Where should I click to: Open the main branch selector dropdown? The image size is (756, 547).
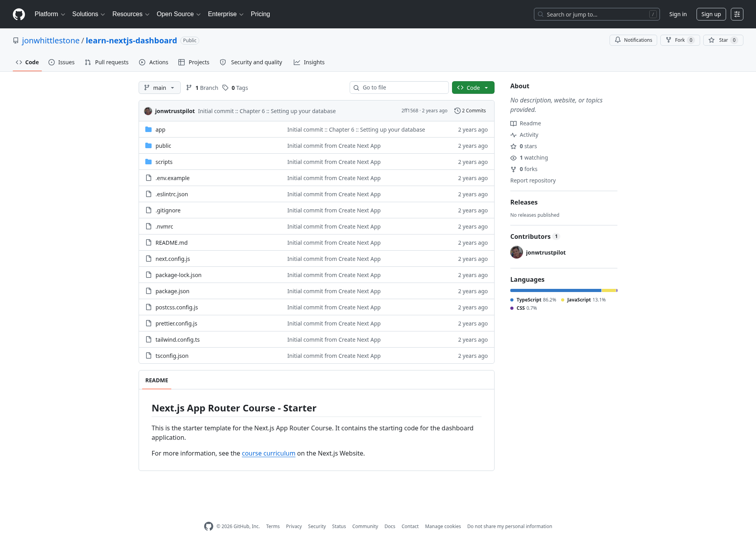(x=159, y=87)
